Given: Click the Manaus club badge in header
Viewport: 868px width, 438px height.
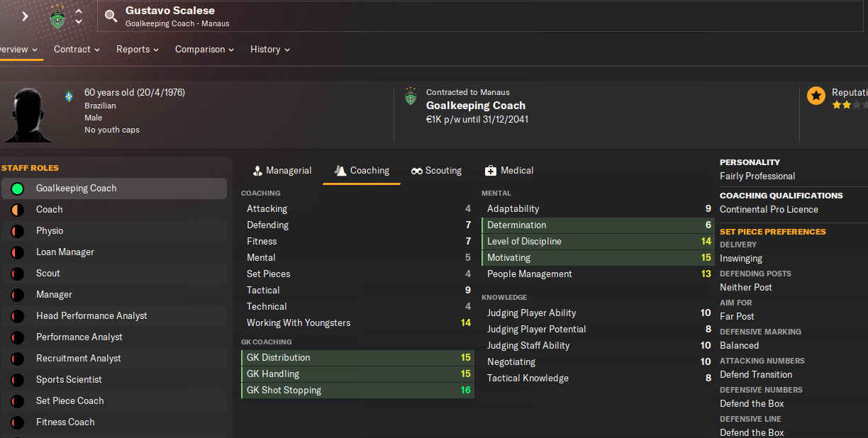Looking at the screenshot, I should pos(57,16).
